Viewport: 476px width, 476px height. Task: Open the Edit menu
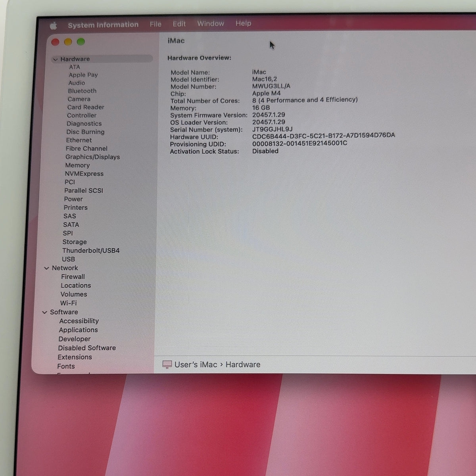click(179, 24)
